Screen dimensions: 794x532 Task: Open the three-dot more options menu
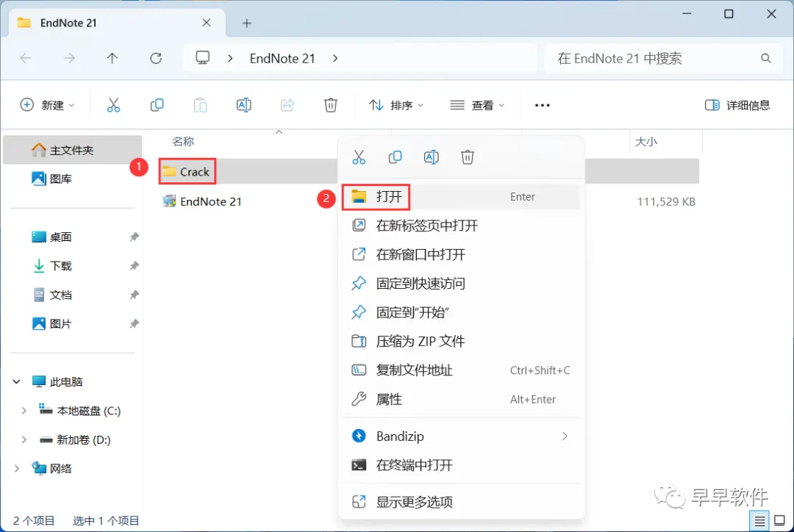click(x=542, y=105)
